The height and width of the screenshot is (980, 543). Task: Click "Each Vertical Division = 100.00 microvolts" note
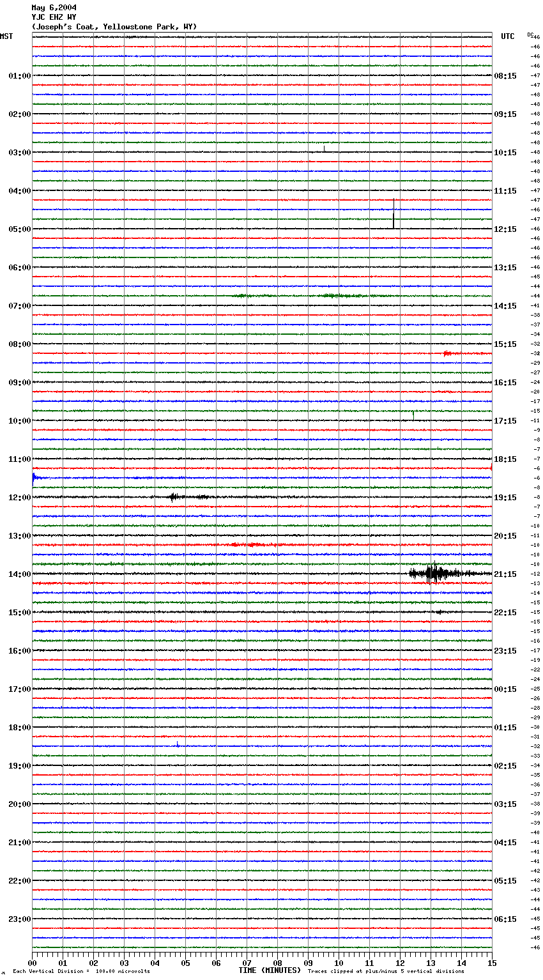[x=81, y=972]
